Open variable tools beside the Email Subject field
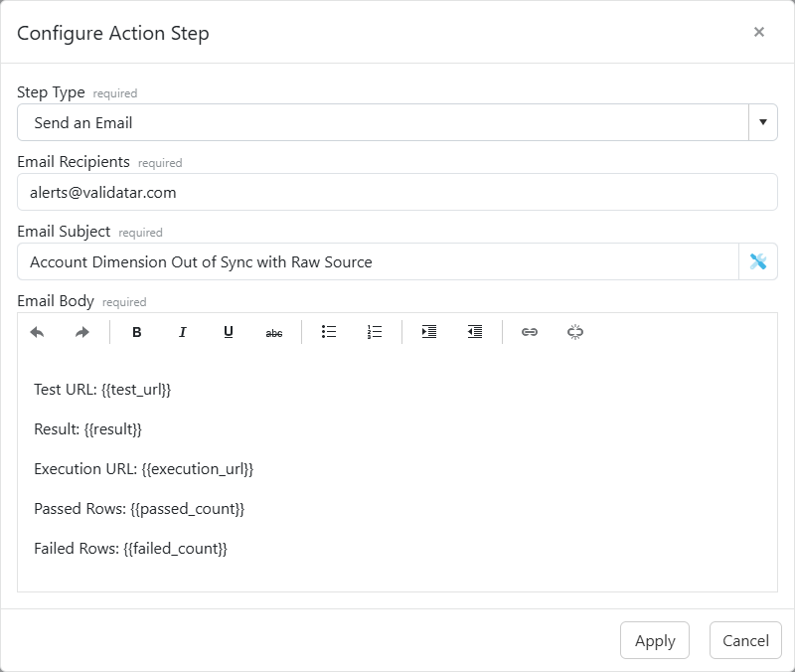Viewport: 795px width, 672px height. click(758, 260)
